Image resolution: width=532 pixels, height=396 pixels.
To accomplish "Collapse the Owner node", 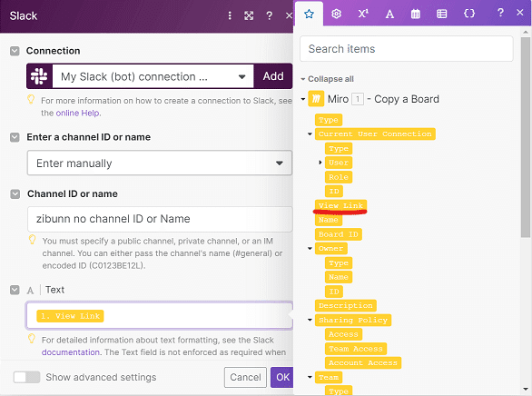I will 310,248.
